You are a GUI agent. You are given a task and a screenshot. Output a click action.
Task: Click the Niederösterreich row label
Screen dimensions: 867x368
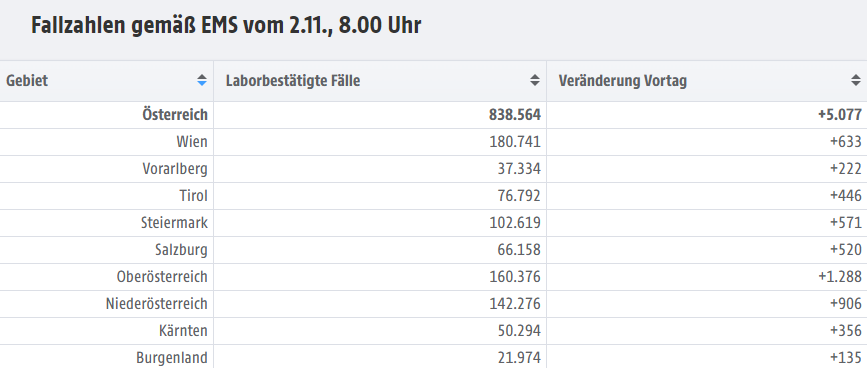157,304
